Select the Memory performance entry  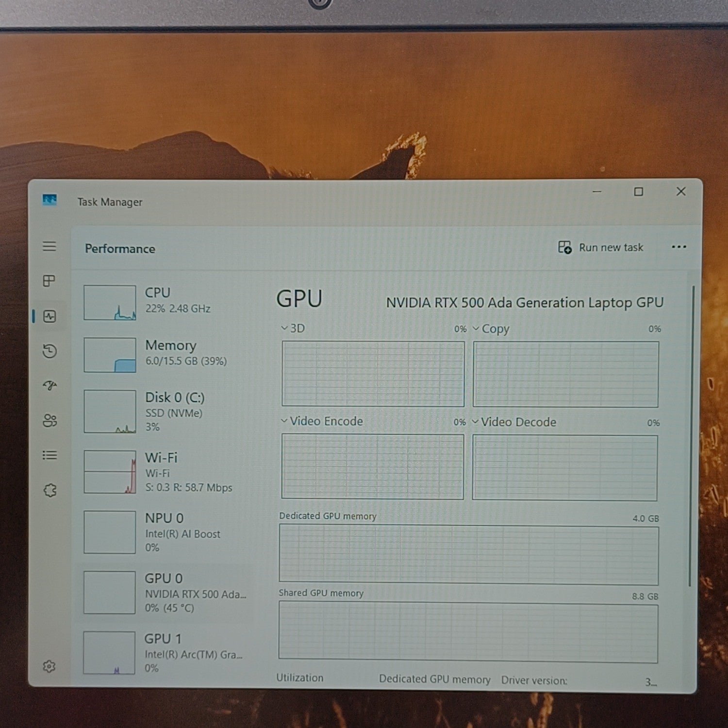click(x=165, y=355)
